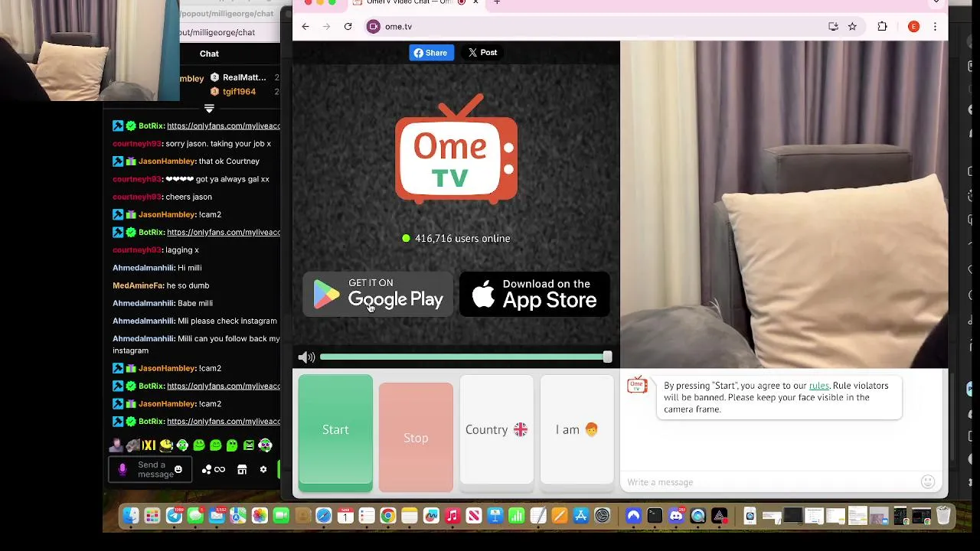Bookmark this page with the star icon
Screen dimensions: 980x551
[x=852, y=27]
